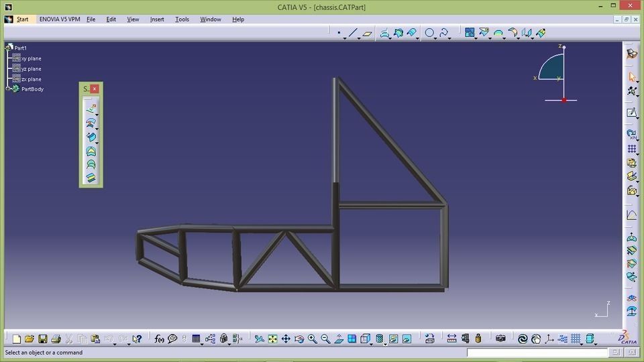This screenshot has width=644, height=362.
Task: Open the isometric view box dropdown
Action: tap(371, 343)
